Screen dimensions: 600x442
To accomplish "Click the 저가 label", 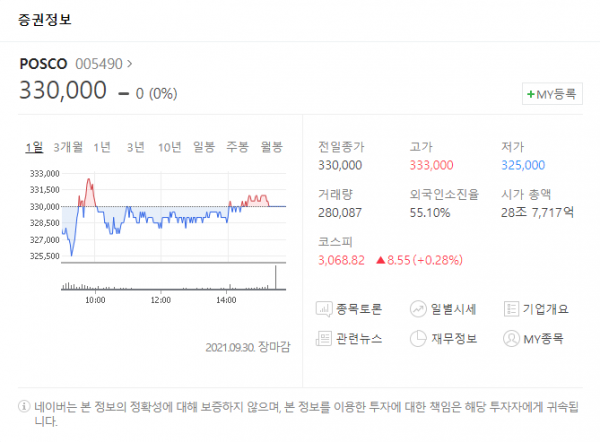I will 512,147.
